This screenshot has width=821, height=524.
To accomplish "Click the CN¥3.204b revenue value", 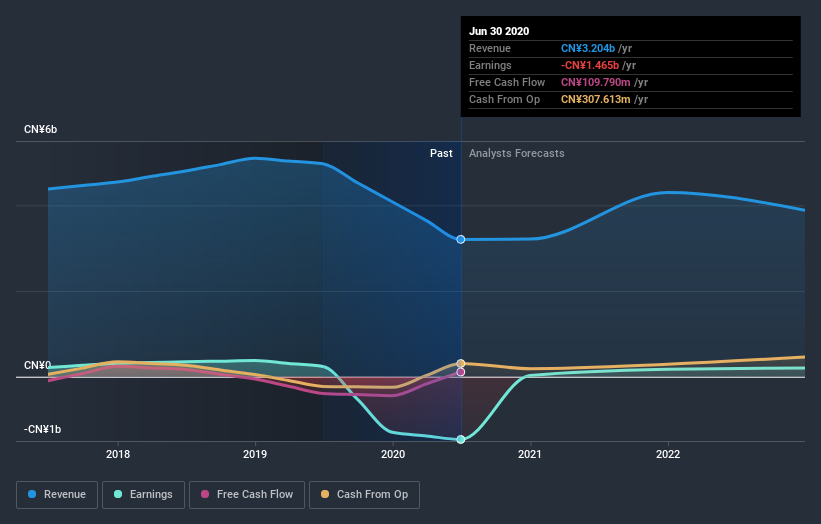I will tap(587, 48).
